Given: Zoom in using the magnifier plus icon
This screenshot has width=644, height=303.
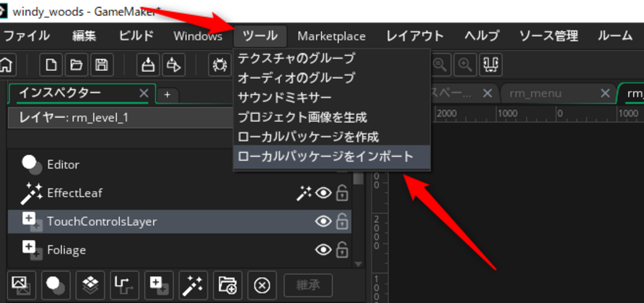Looking at the screenshot, I should pyautogui.click(x=465, y=65).
